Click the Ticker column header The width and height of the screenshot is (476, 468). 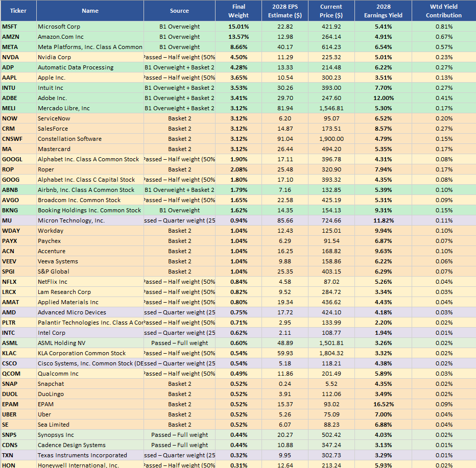click(18, 11)
